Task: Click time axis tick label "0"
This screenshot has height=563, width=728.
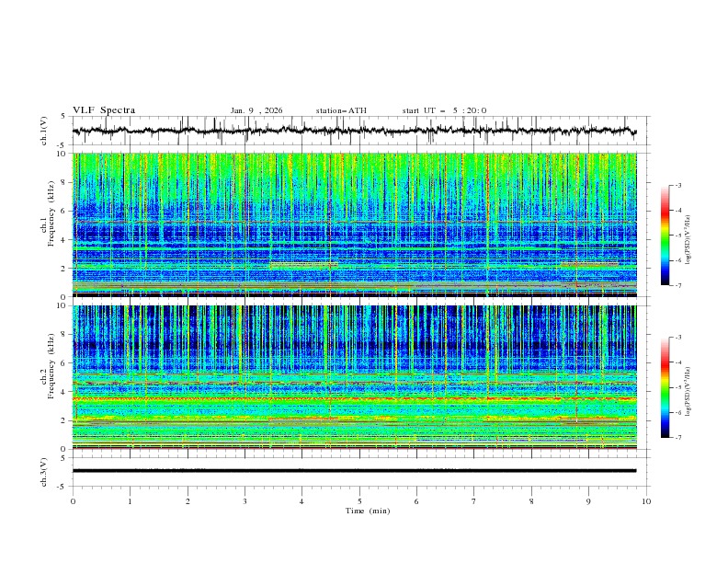Action: pyautogui.click(x=73, y=501)
